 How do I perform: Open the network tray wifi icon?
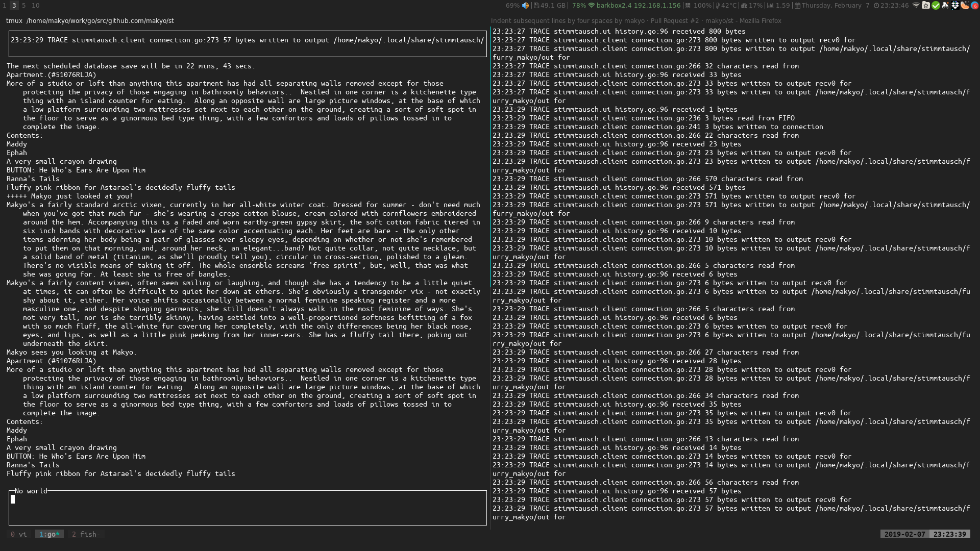(916, 6)
